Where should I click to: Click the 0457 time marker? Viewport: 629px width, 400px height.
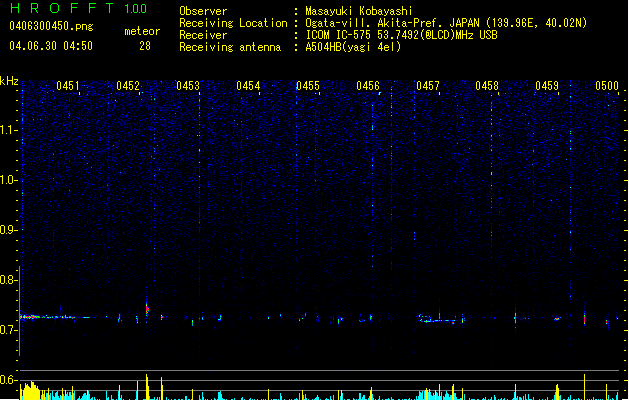tap(428, 86)
